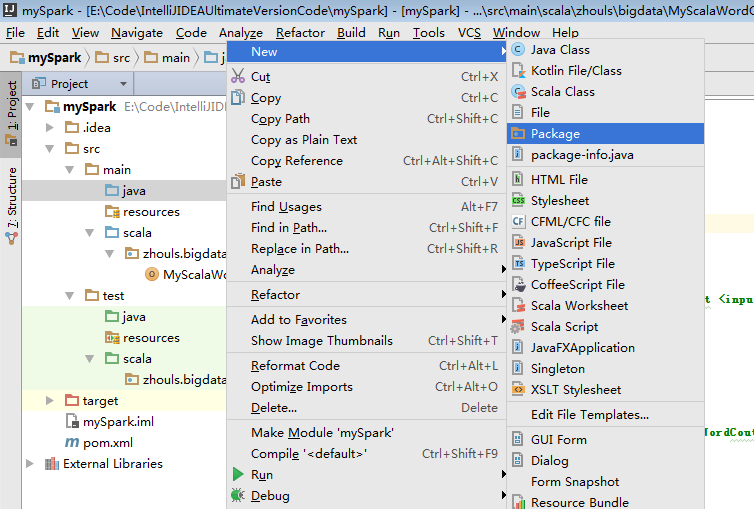Click src breadcrumb in navigation bar

(113, 58)
